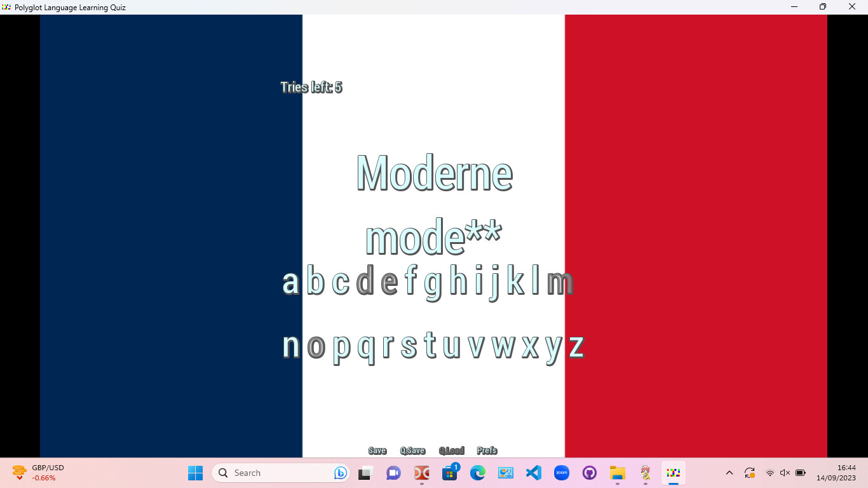The width and height of the screenshot is (868, 488).
Task: Open File Explorer
Action: coord(617,473)
